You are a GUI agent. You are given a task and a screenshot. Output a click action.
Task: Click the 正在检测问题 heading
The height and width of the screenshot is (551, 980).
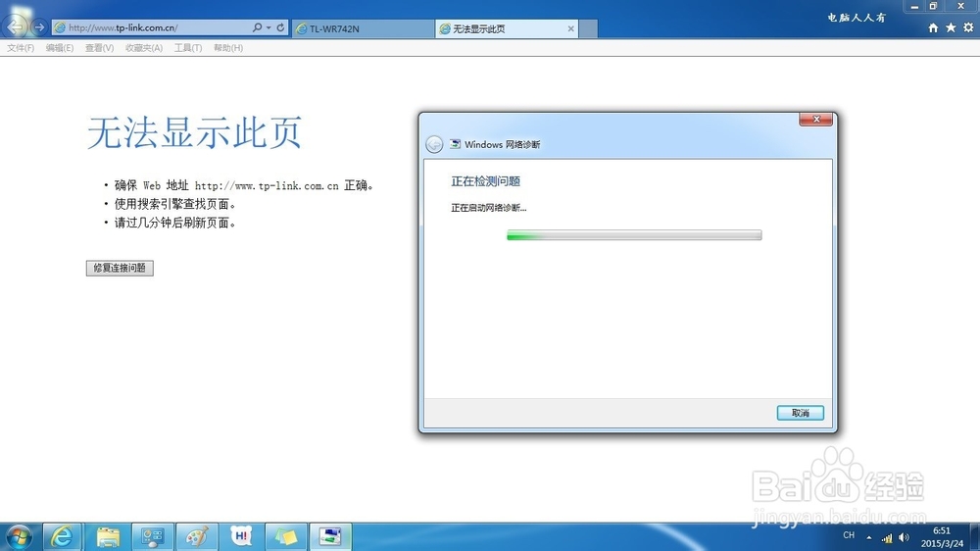(x=486, y=181)
